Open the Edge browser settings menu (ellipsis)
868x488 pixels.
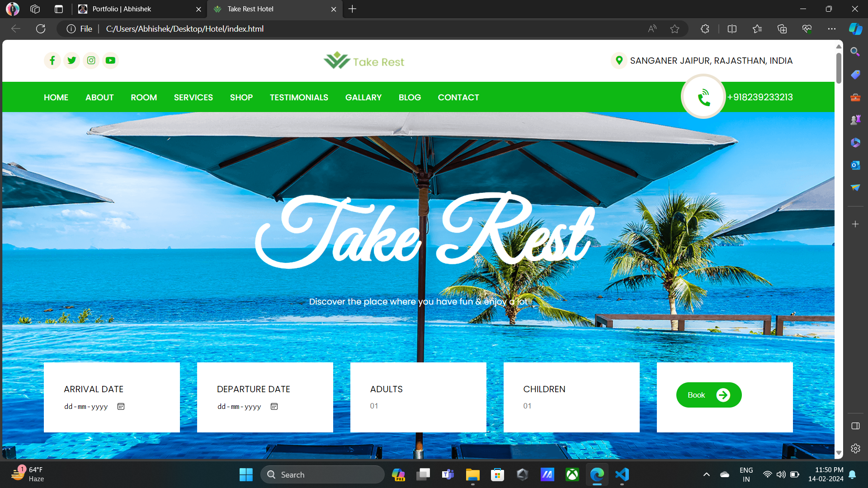click(x=832, y=28)
